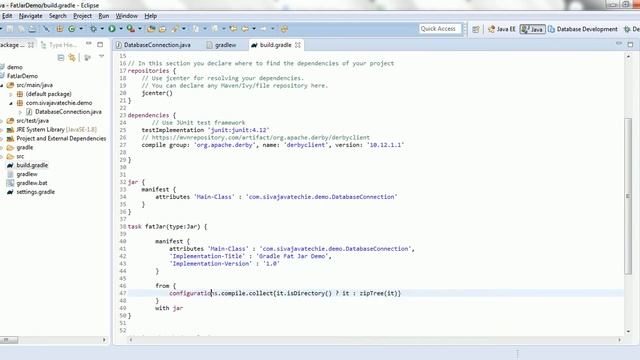Screen dimensions: 640x360
Task: Click the Forward navigation arrow icon
Action: coord(264,29)
